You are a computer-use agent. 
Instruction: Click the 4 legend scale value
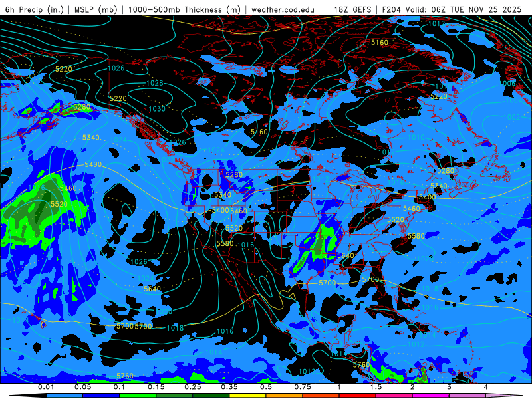[x=486, y=387]
